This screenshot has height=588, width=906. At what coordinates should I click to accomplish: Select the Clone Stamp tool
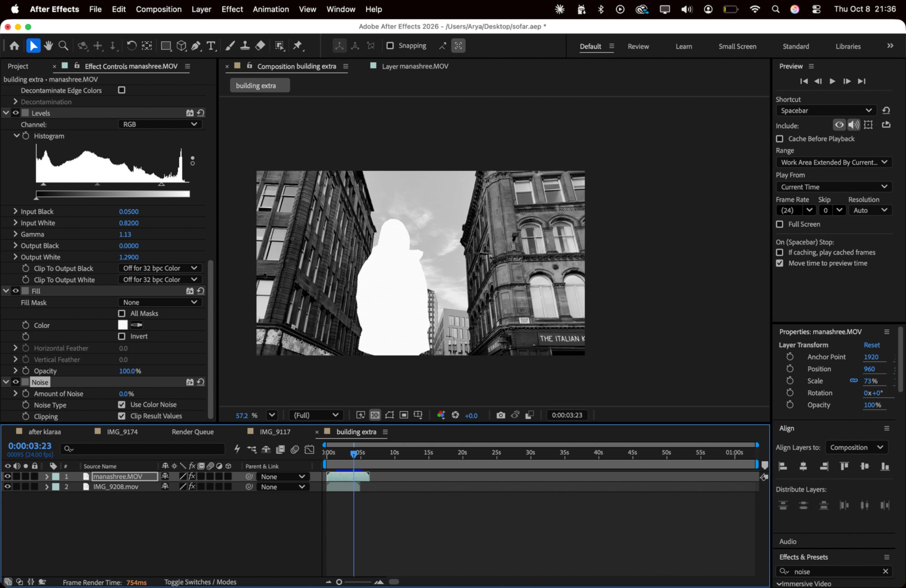(x=245, y=46)
